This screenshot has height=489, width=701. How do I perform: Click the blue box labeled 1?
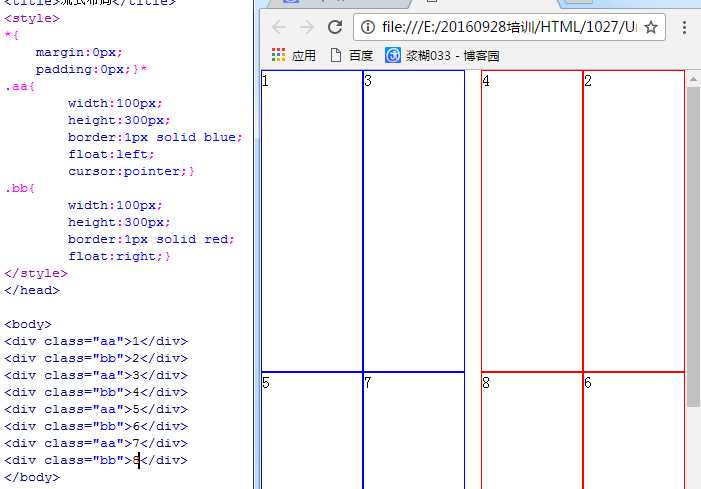[312, 221]
